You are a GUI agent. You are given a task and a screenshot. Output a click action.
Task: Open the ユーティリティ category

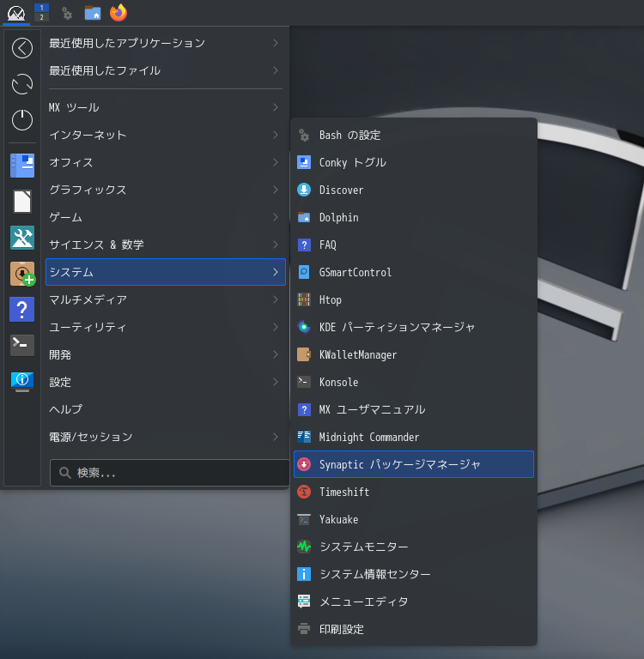coord(166,327)
